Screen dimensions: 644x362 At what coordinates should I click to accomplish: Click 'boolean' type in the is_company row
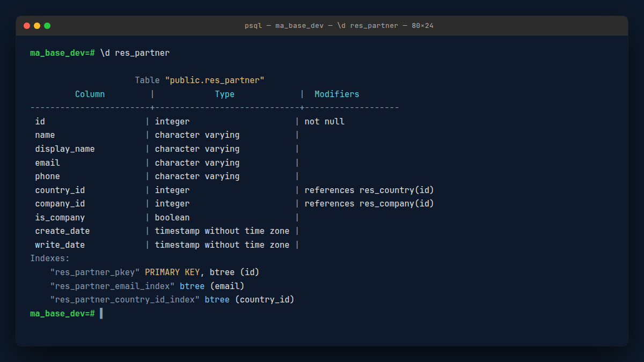pyautogui.click(x=172, y=218)
